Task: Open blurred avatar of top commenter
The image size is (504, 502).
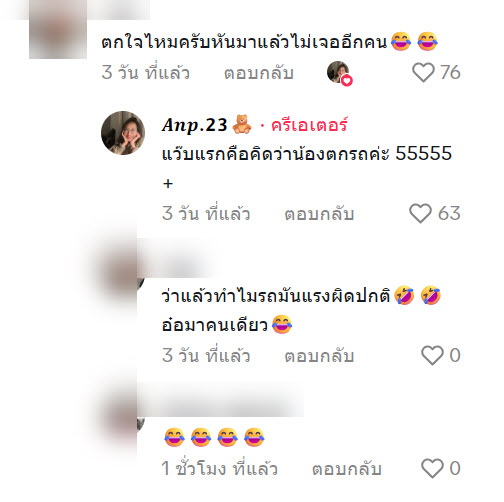Action: coord(58,30)
